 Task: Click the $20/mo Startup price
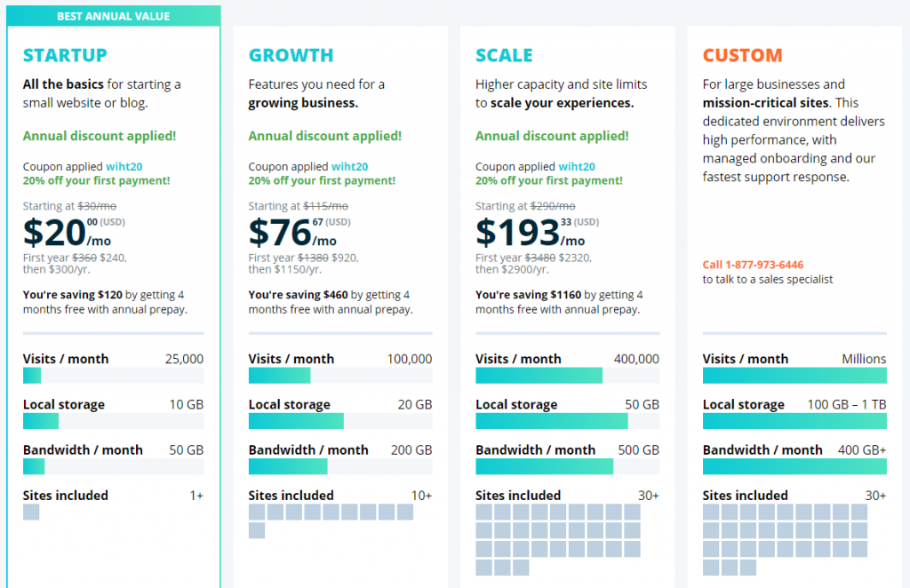pos(67,233)
